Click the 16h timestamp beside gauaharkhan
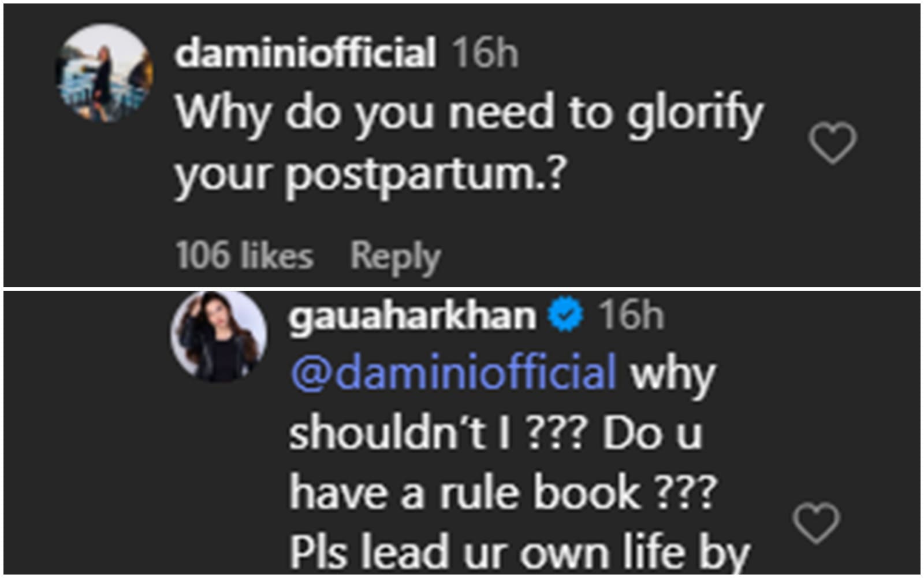 pos(631,316)
